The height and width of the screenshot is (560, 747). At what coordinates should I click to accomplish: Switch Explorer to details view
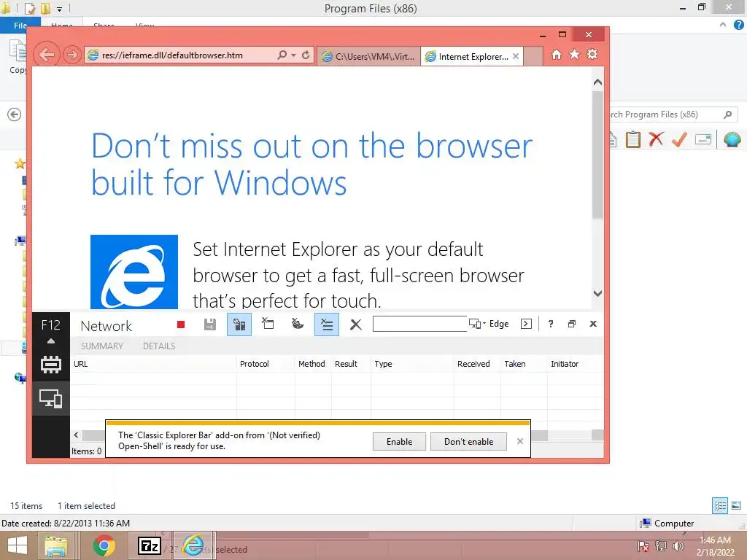click(x=720, y=505)
